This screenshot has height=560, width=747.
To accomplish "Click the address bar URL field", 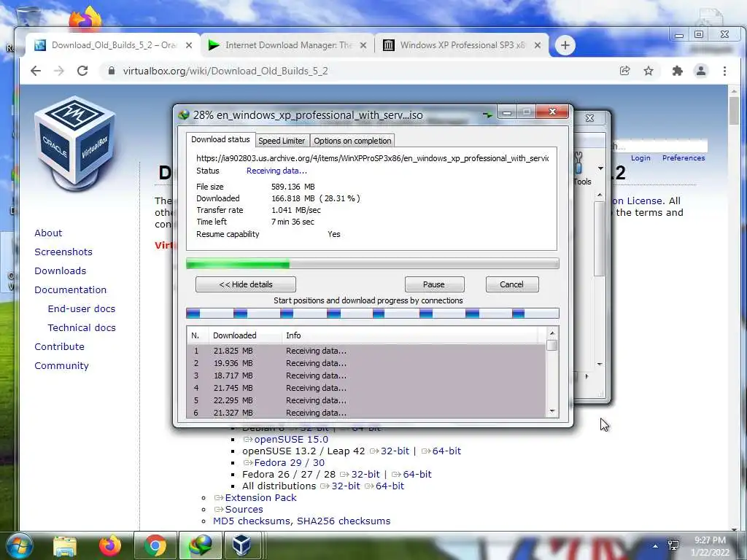I will pos(357,71).
